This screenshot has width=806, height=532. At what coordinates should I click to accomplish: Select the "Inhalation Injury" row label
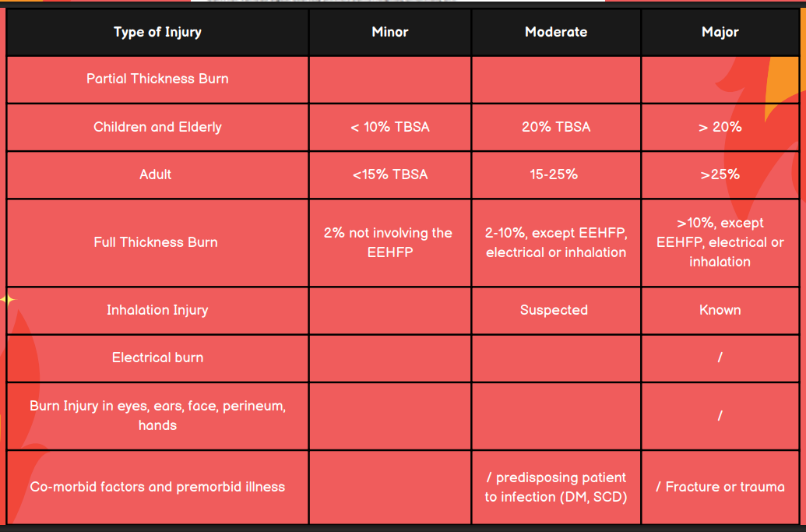[157, 310]
